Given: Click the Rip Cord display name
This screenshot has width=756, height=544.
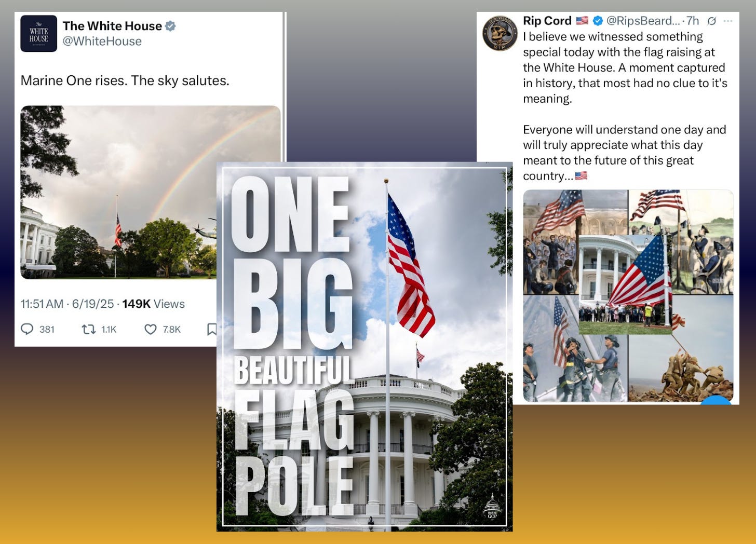Looking at the screenshot, I should pyautogui.click(x=547, y=21).
